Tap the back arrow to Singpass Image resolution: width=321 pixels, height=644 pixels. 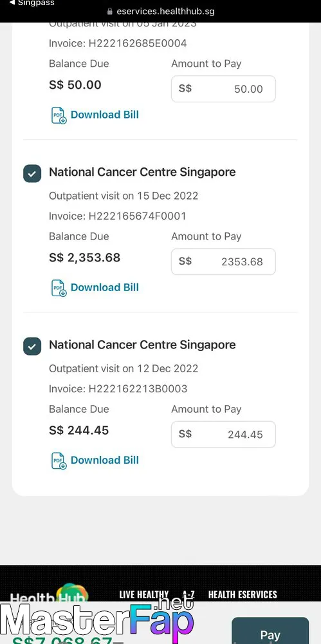point(12,3)
